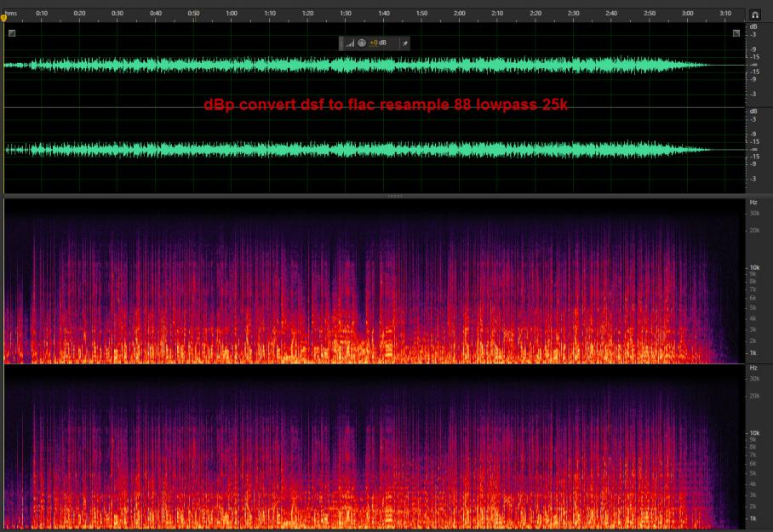Viewport: 773px width, 532px height.
Task: Click the HUD gain adjustment knob
Action: 361,43
